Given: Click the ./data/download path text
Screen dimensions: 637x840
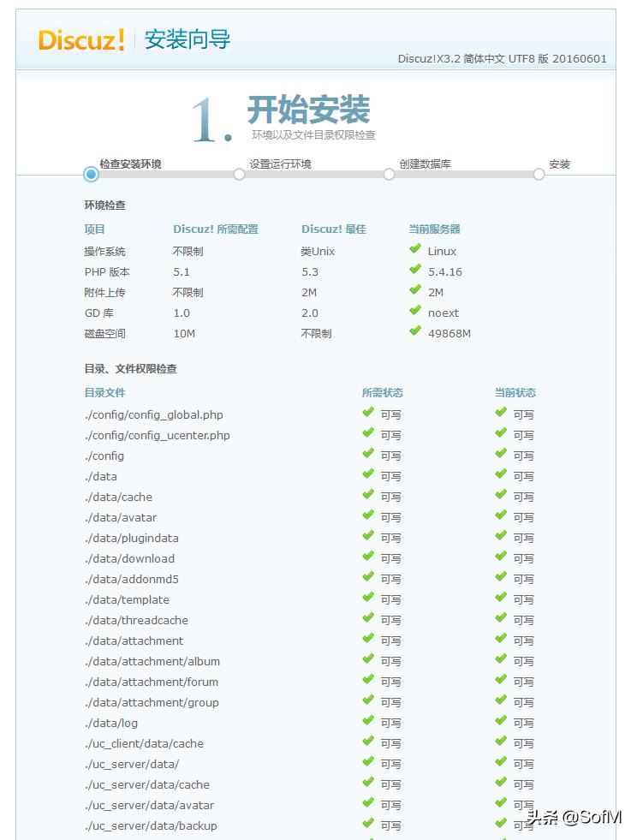Looking at the screenshot, I should point(129,559).
